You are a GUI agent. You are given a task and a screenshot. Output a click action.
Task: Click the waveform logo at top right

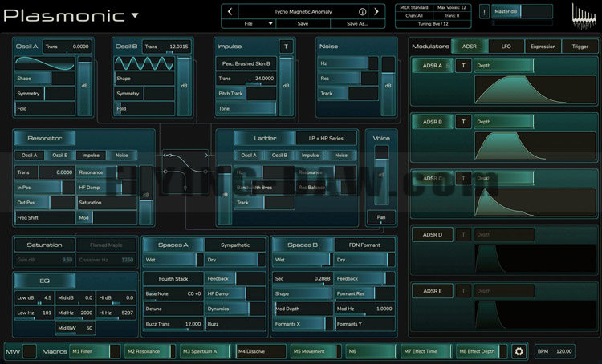click(x=584, y=16)
